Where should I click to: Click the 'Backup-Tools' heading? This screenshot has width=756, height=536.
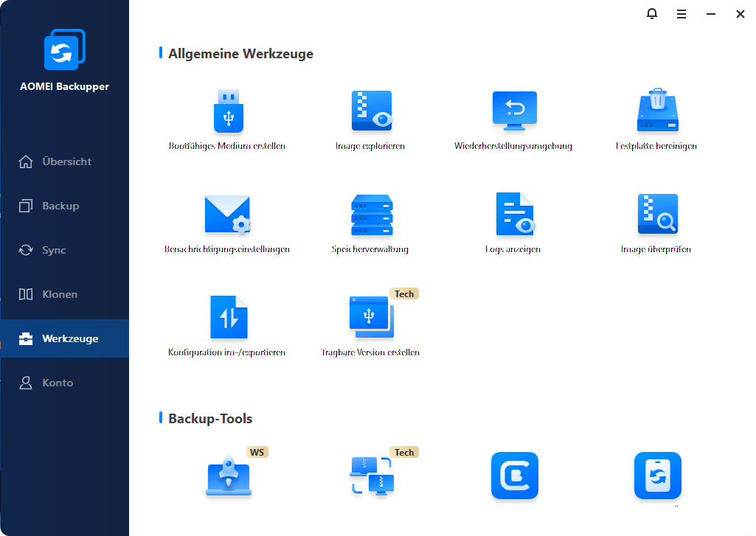tap(210, 418)
